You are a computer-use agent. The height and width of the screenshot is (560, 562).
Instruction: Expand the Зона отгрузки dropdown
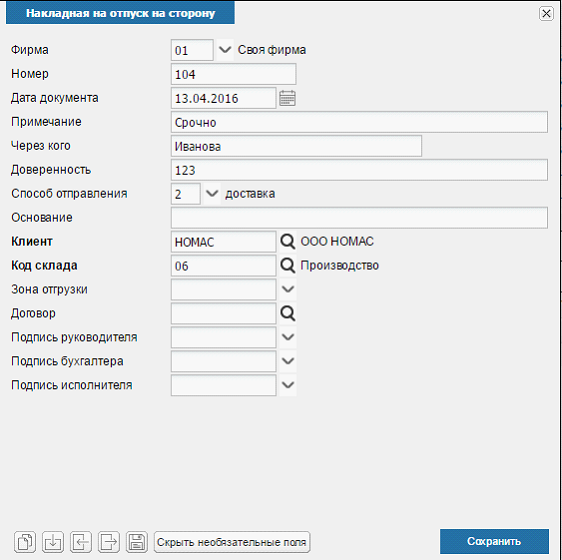point(288,289)
